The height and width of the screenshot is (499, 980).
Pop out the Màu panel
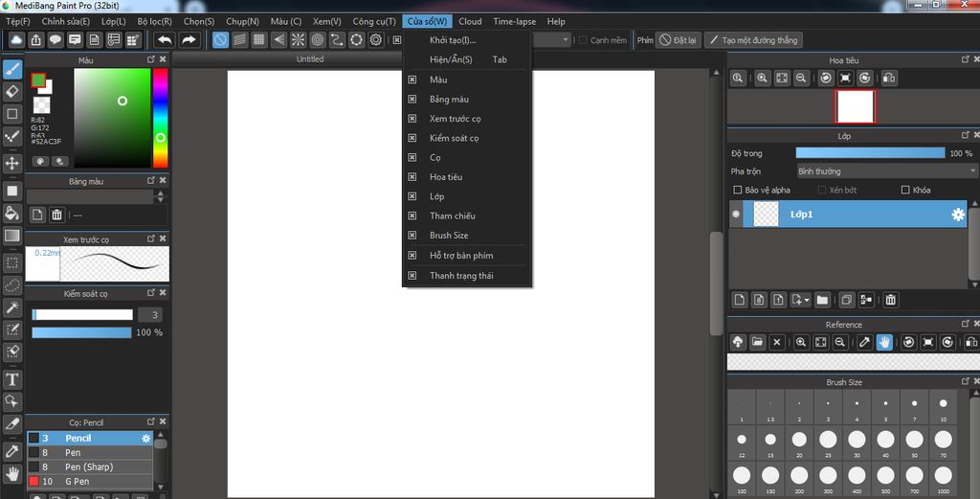point(150,59)
